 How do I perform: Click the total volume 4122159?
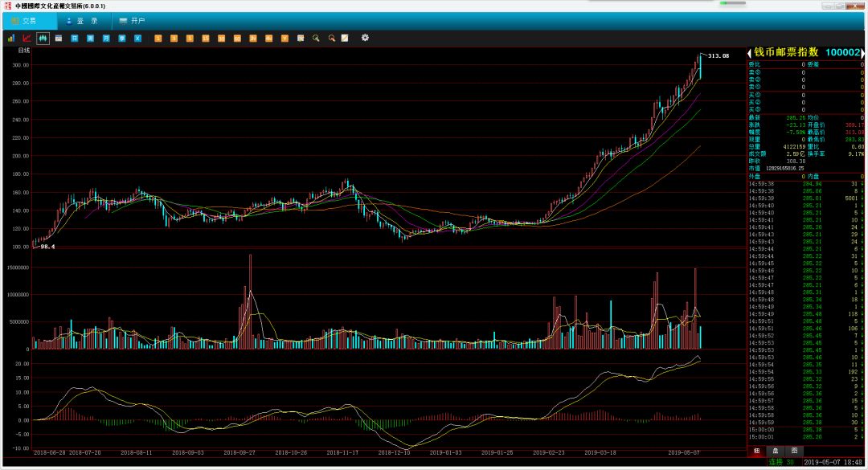[x=794, y=147]
